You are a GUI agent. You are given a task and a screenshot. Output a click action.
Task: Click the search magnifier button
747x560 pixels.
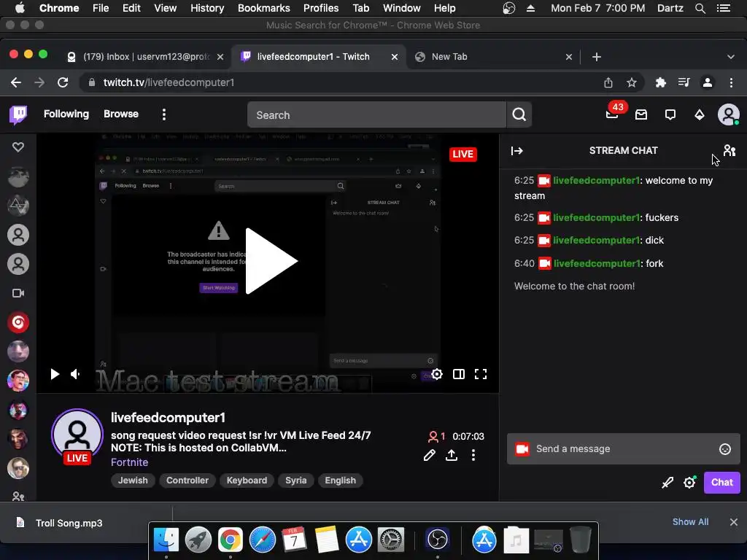[x=519, y=114]
